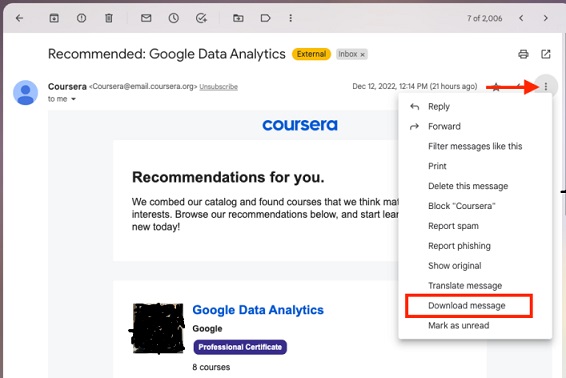Select 'Download message' option
The image size is (566, 378).
pyautogui.click(x=475, y=305)
